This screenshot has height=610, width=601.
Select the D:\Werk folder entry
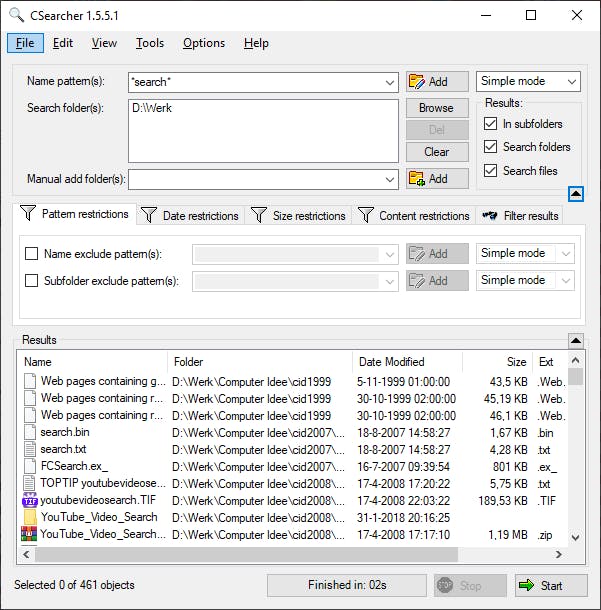point(152,108)
